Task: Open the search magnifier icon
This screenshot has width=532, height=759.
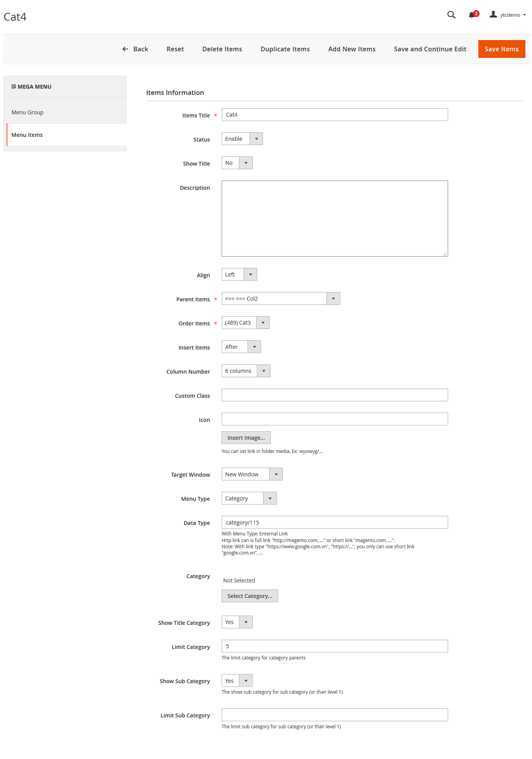Action: click(451, 15)
